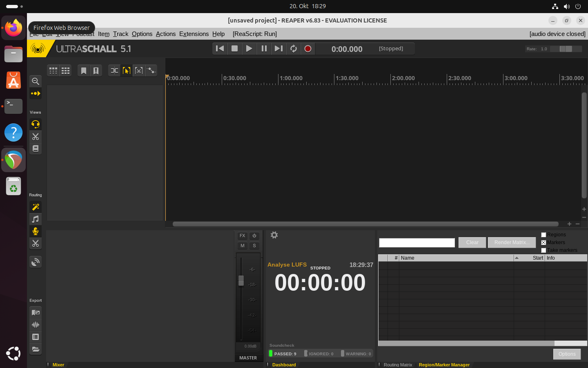
Task: Click the Stop transport button
Action: click(234, 49)
